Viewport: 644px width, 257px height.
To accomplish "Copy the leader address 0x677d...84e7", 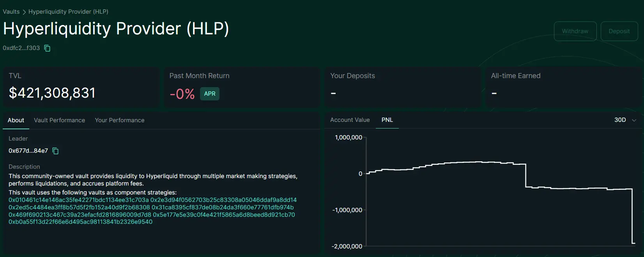I will [55, 151].
